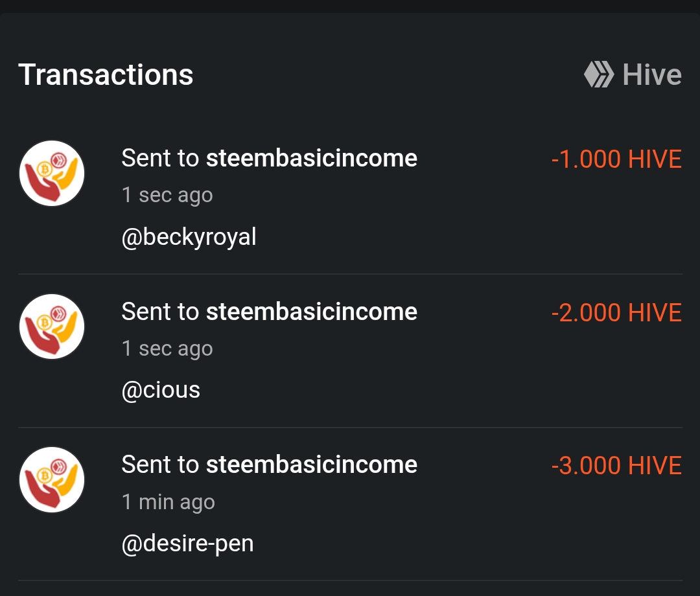Click the Hive logo icon
The width and height of the screenshot is (700, 596).
[x=598, y=74]
